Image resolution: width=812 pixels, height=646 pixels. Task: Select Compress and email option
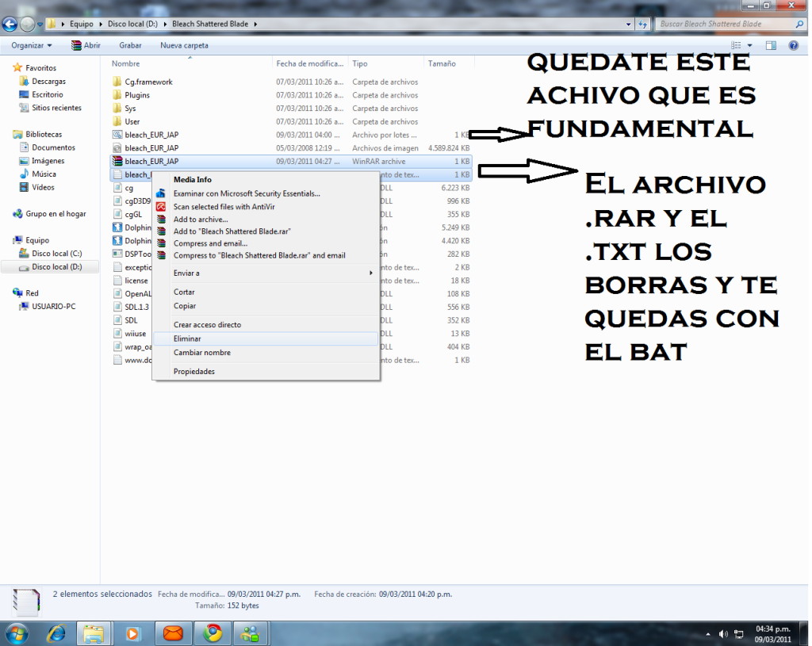pos(266,243)
